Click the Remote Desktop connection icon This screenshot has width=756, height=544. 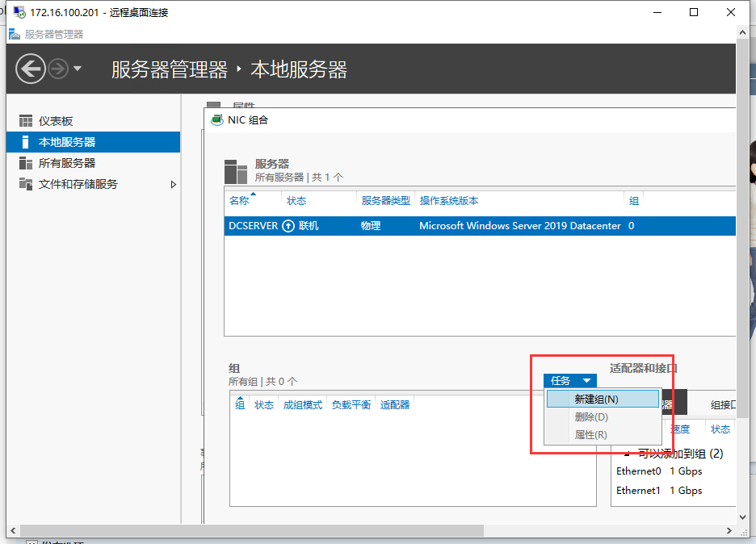point(19,12)
